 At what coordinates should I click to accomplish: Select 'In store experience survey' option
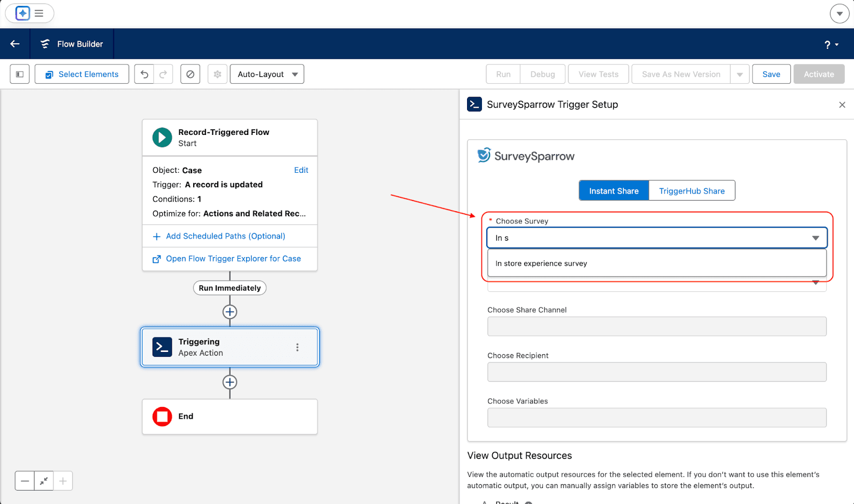(541, 263)
